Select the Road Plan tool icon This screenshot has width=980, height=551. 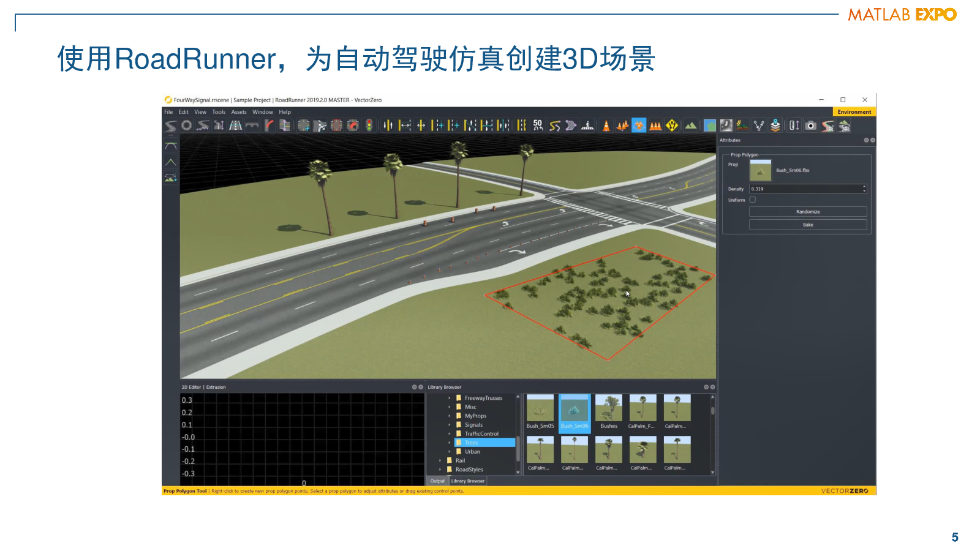pos(170,126)
